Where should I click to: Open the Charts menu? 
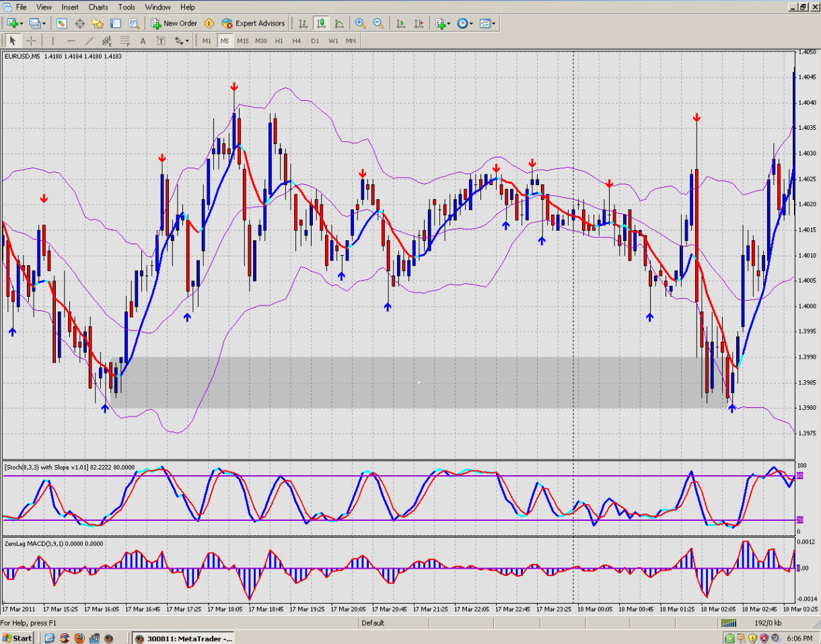(98, 7)
